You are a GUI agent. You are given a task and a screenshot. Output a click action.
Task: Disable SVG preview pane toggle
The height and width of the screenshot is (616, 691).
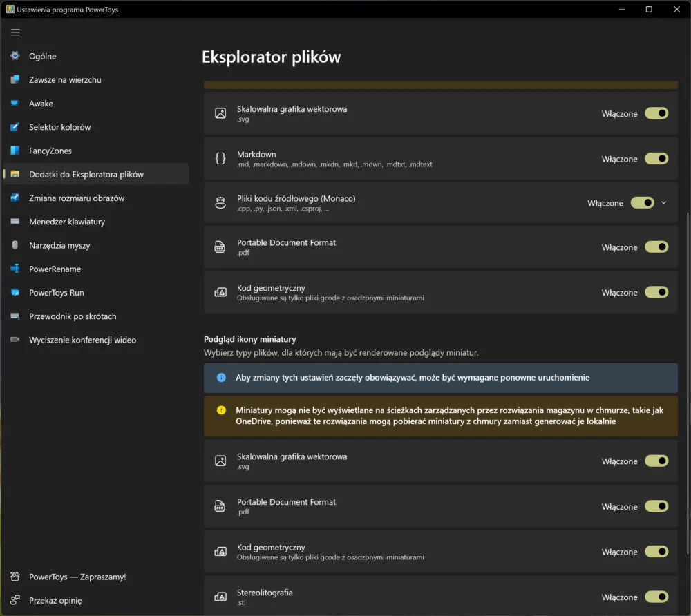[x=656, y=113]
